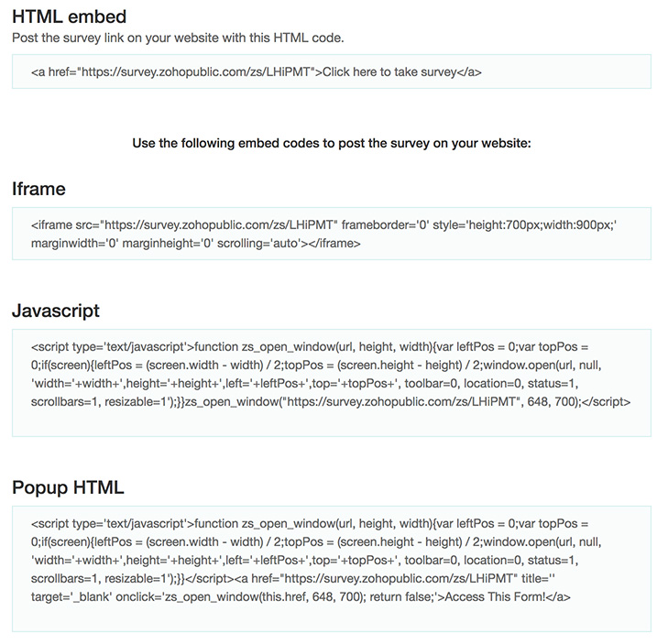Click 'Use the following embed codes' instruction

point(332,143)
